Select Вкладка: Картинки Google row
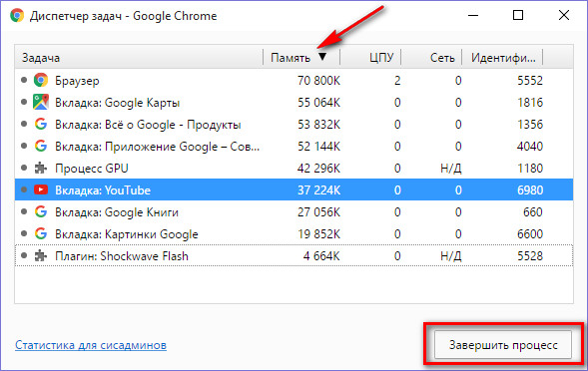Screen dimensions: 588x371 click(x=294, y=233)
